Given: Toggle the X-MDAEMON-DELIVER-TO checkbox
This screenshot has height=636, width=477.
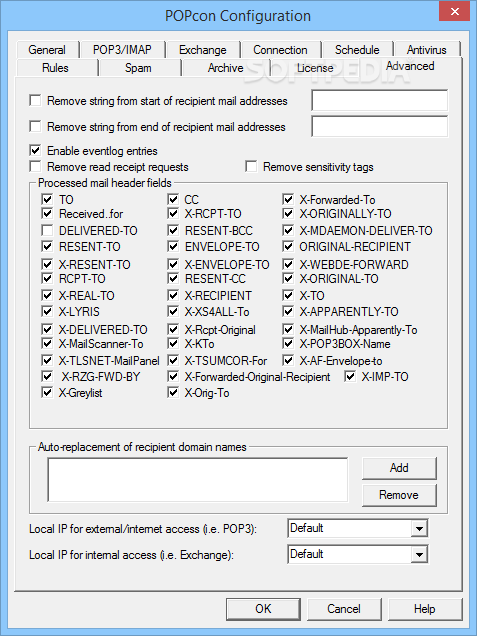Looking at the screenshot, I should (288, 230).
